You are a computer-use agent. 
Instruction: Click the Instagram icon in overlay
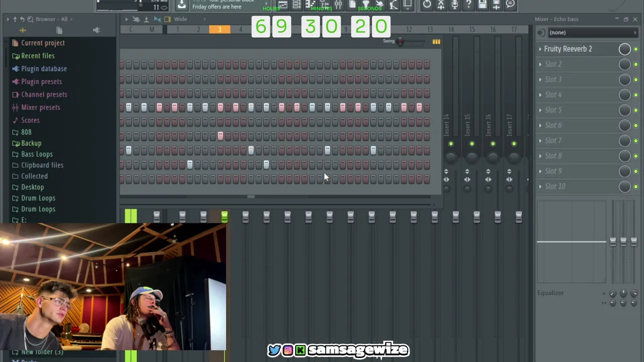(288, 350)
